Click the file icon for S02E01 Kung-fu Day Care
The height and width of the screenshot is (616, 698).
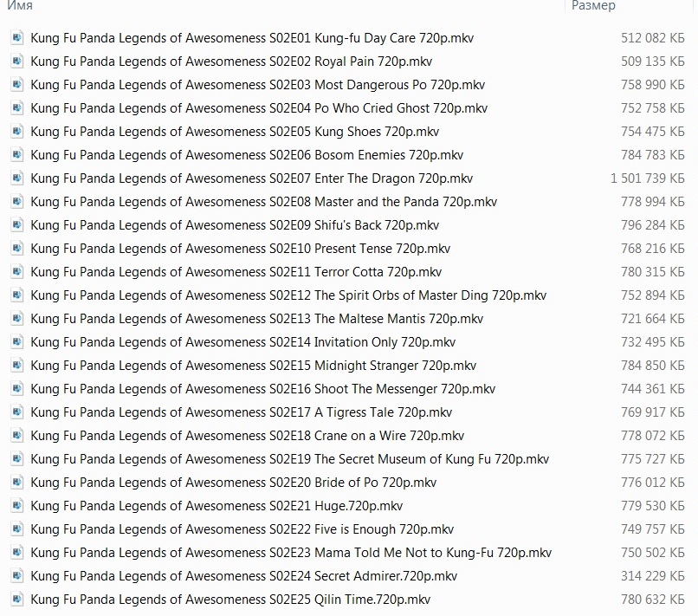click(17, 38)
